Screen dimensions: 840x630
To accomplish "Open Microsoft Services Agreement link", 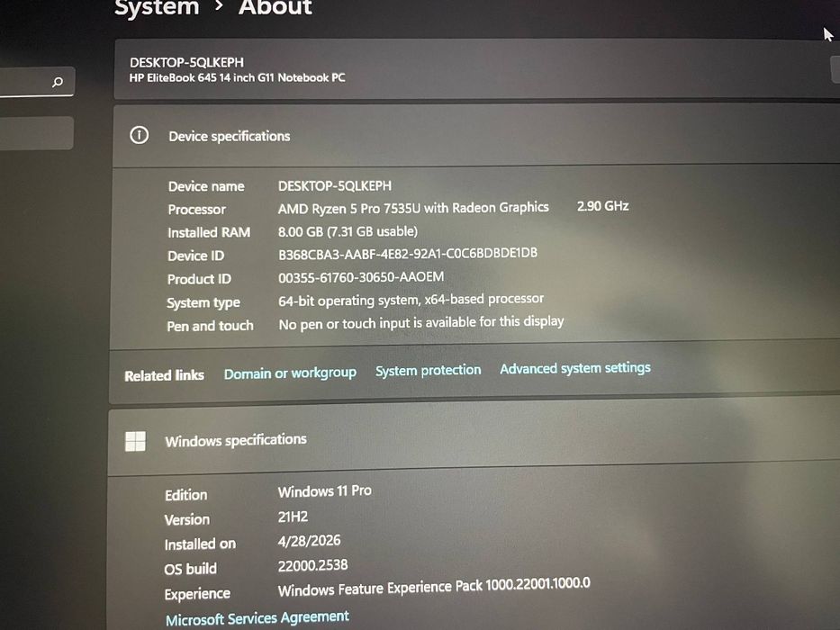I will (x=257, y=618).
